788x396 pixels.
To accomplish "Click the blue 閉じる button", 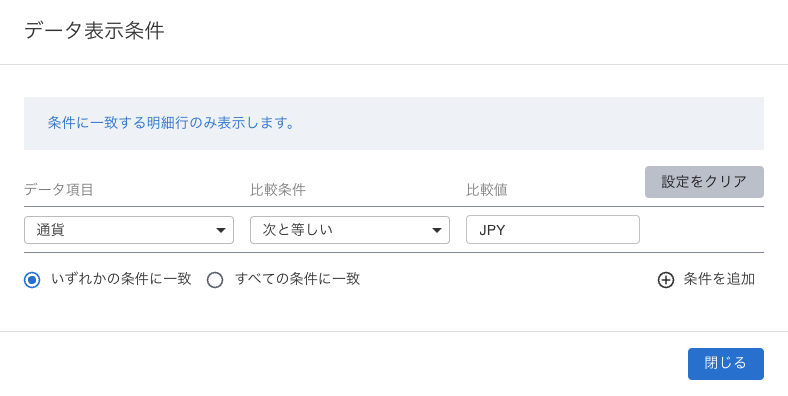I will 726,364.
